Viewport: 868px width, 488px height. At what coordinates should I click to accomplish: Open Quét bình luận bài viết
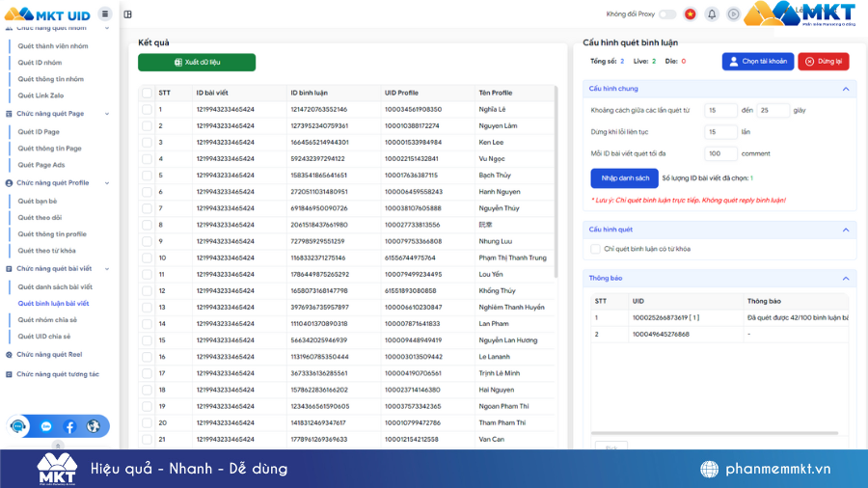point(53,304)
